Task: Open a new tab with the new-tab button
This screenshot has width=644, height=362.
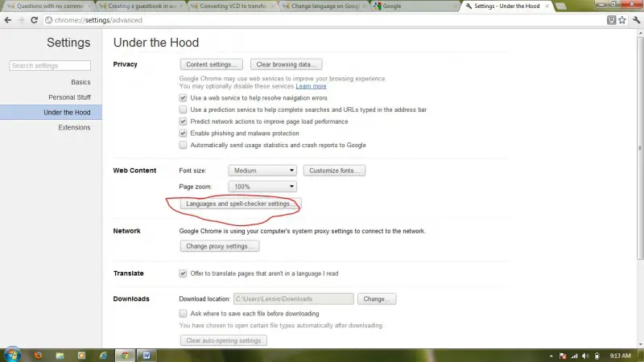Action: (x=560, y=6)
